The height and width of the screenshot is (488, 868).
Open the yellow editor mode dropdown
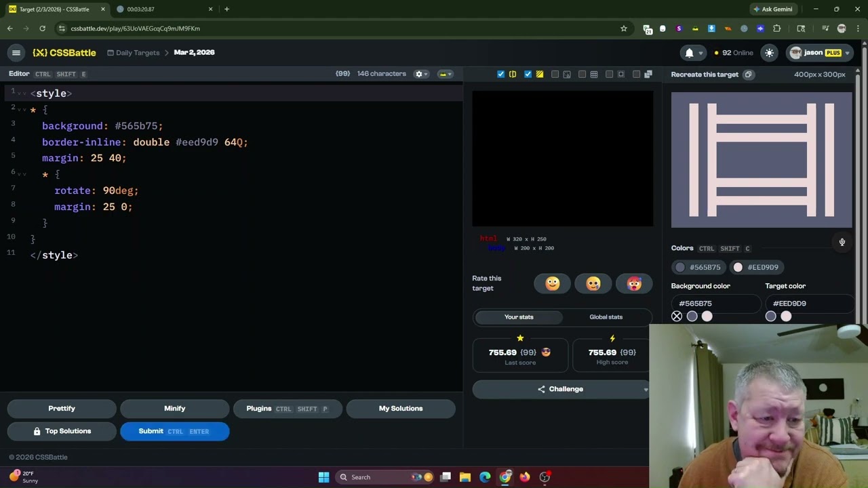[x=445, y=74]
